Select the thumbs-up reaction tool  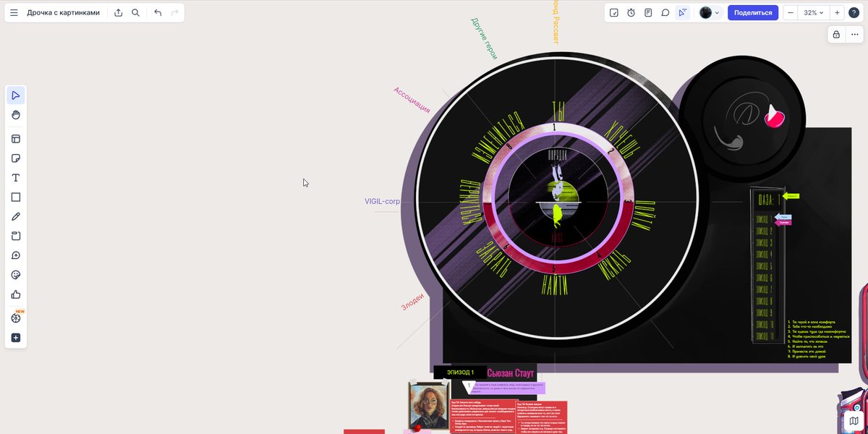coord(16,295)
